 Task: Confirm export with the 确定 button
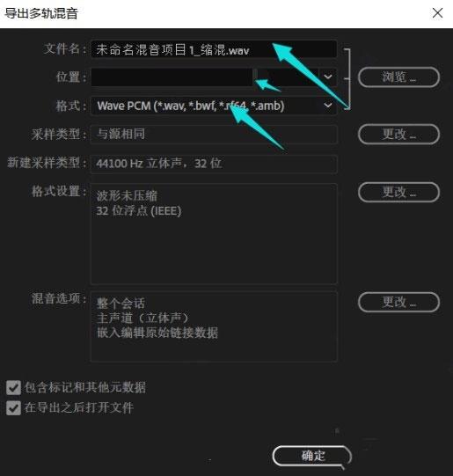pyautogui.click(x=312, y=456)
